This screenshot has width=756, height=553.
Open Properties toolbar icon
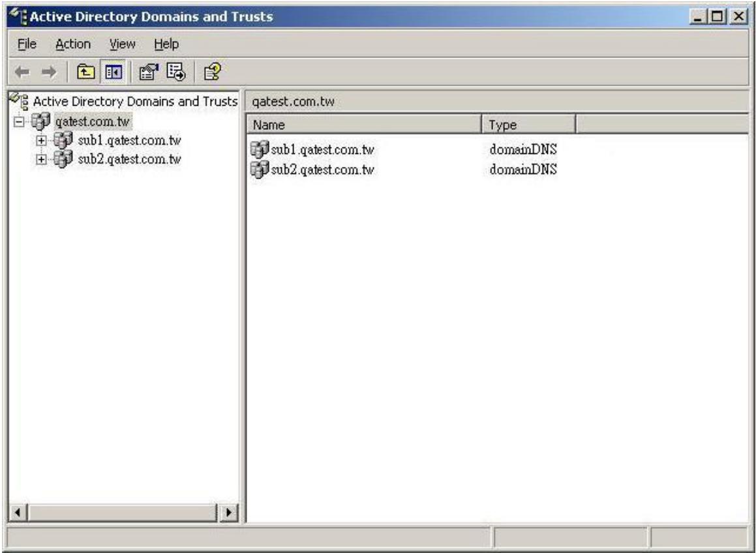[x=149, y=72]
